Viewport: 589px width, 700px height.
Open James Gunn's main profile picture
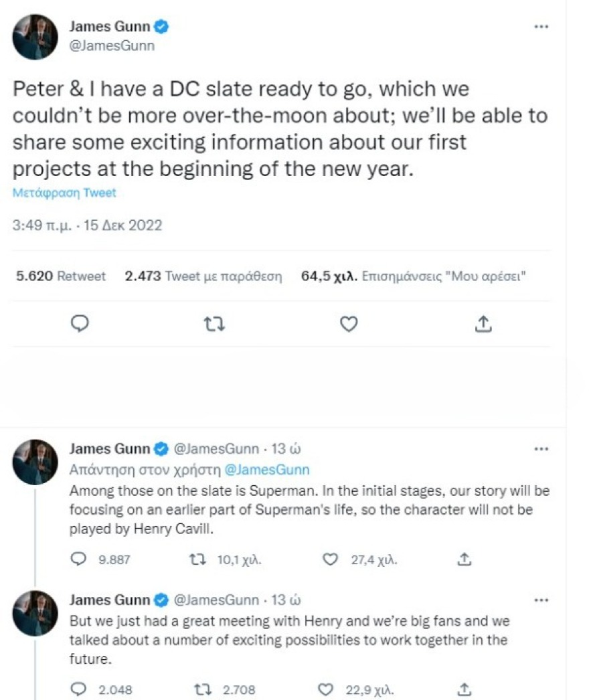pyautogui.click(x=35, y=36)
